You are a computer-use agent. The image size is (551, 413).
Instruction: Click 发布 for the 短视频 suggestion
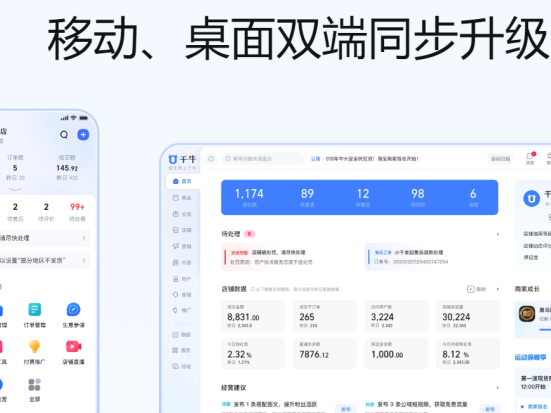pos(490,409)
